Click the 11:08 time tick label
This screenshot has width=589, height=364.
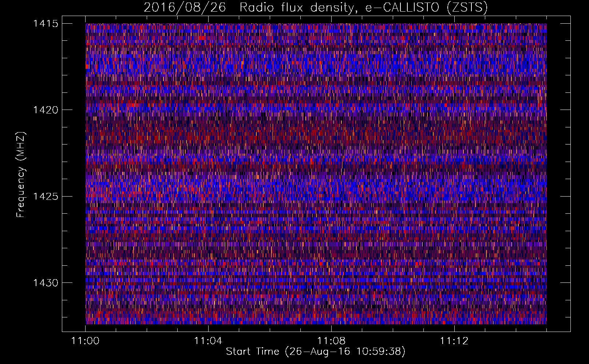point(331,341)
